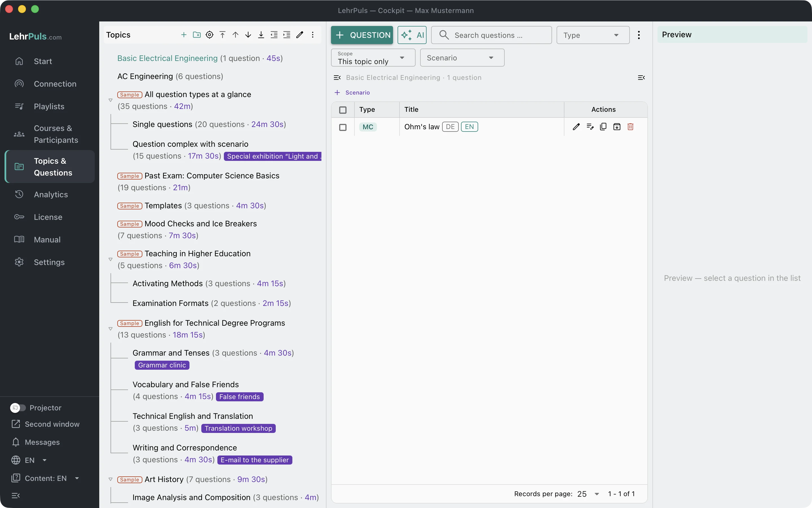Open the Scope dropdown

(x=373, y=58)
